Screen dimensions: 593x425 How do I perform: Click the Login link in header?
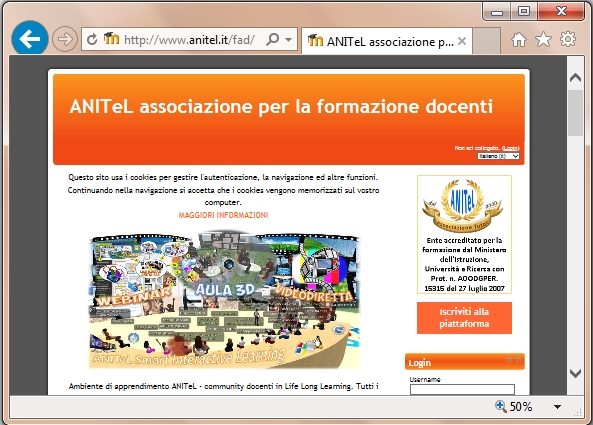click(511, 148)
